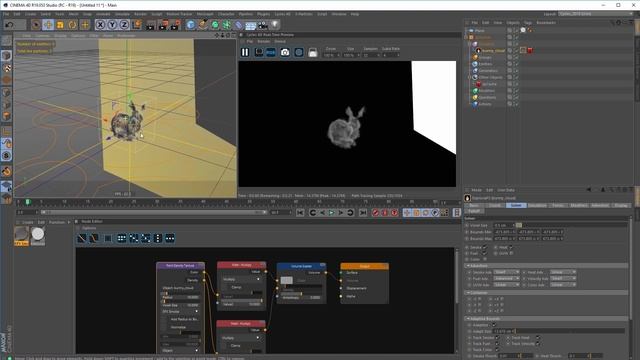Open the Color Adv dropdown
This screenshot has height=360, width=640.
(x=563, y=284)
